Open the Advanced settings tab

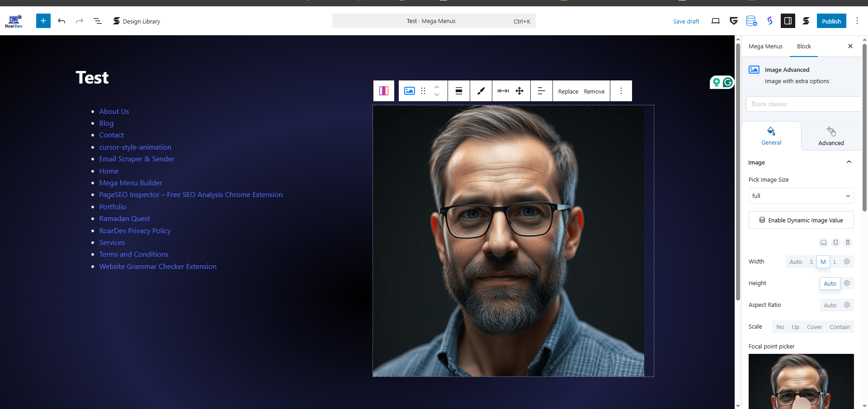(x=830, y=136)
